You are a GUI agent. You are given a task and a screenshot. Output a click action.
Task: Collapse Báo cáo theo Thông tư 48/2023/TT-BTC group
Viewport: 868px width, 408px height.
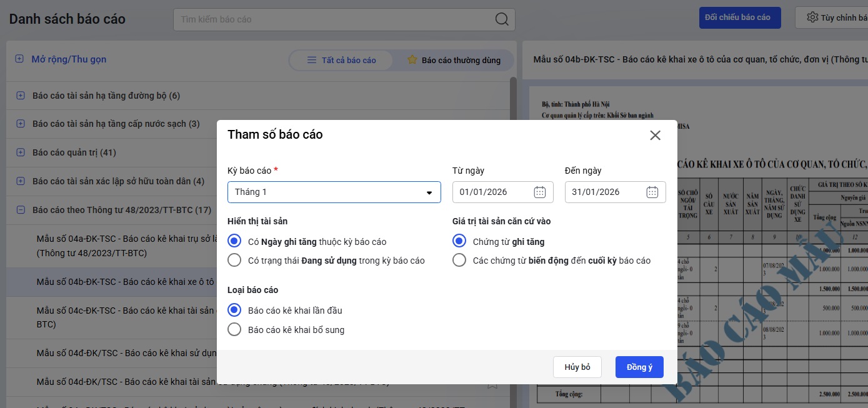[x=21, y=210]
